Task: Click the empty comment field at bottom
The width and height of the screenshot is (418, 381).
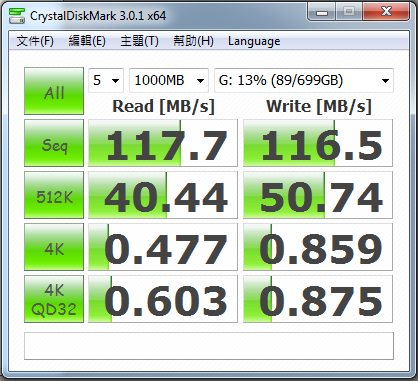Action: (x=209, y=346)
